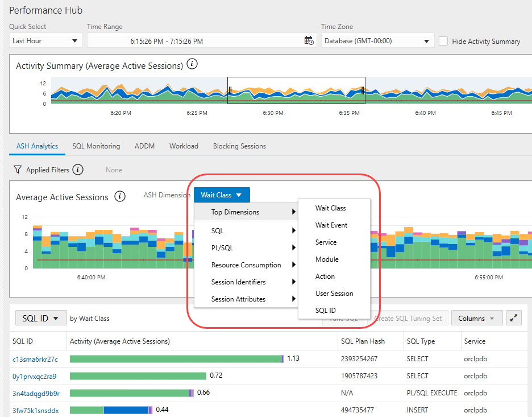
Task: Click the left time slider handle
Action: point(230,90)
